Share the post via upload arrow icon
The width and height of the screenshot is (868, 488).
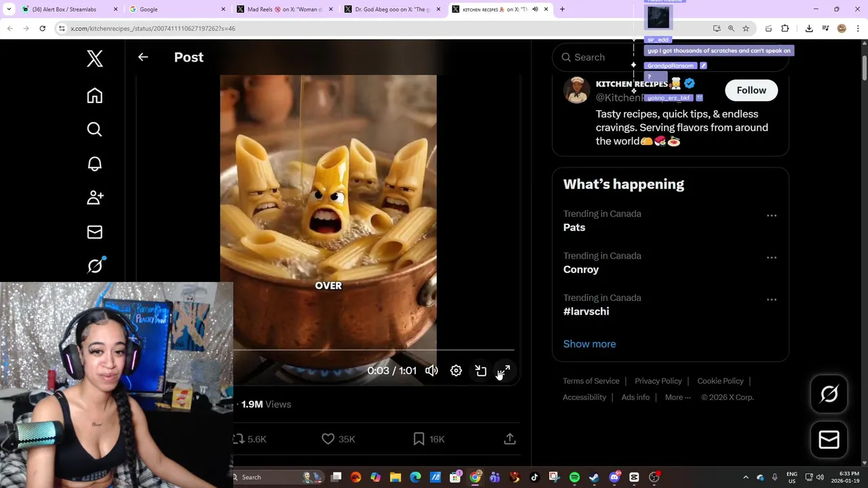(x=510, y=439)
